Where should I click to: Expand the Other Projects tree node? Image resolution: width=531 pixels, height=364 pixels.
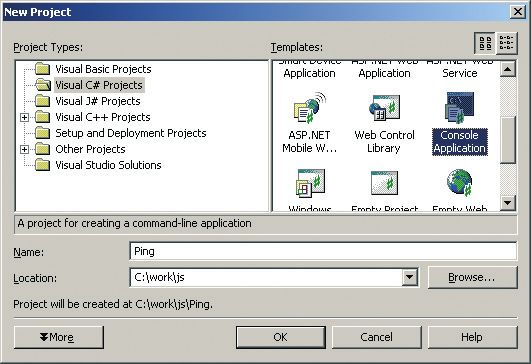(x=24, y=149)
